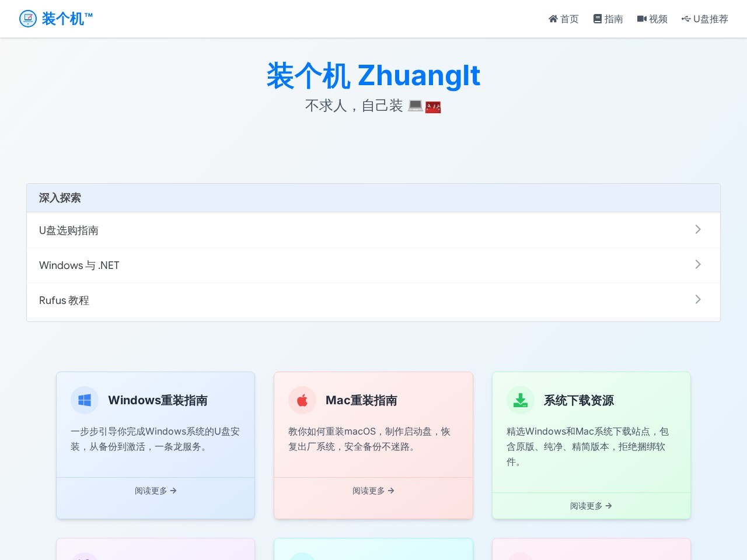Viewport: 747px width, 560px height.
Task: Click the green download icon on card
Action: pos(520,400)
